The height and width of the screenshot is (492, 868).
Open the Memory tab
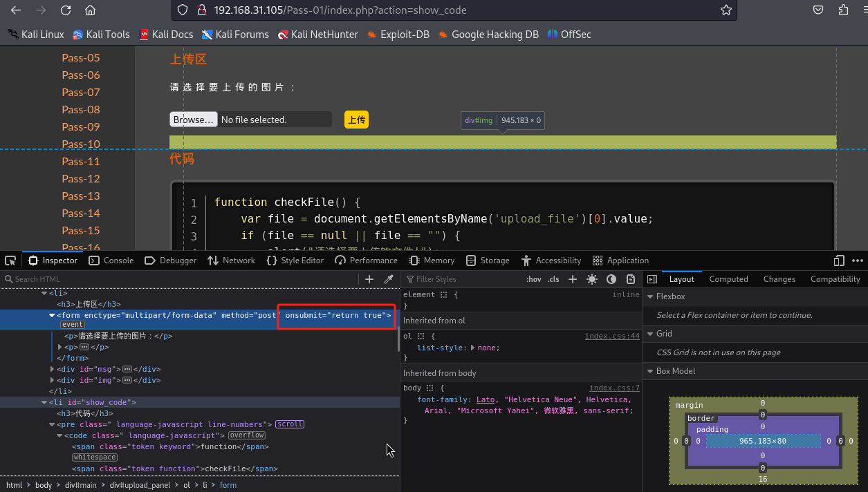pyautogui.click(x=432, y=261)
